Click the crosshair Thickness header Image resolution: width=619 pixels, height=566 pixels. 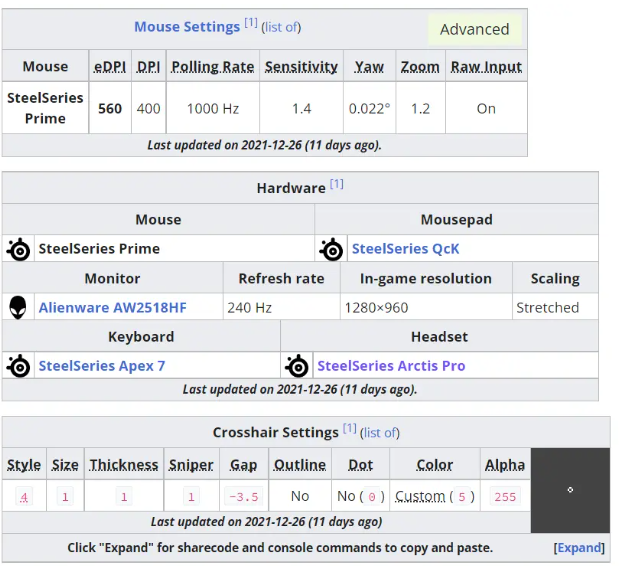(124, 465)
